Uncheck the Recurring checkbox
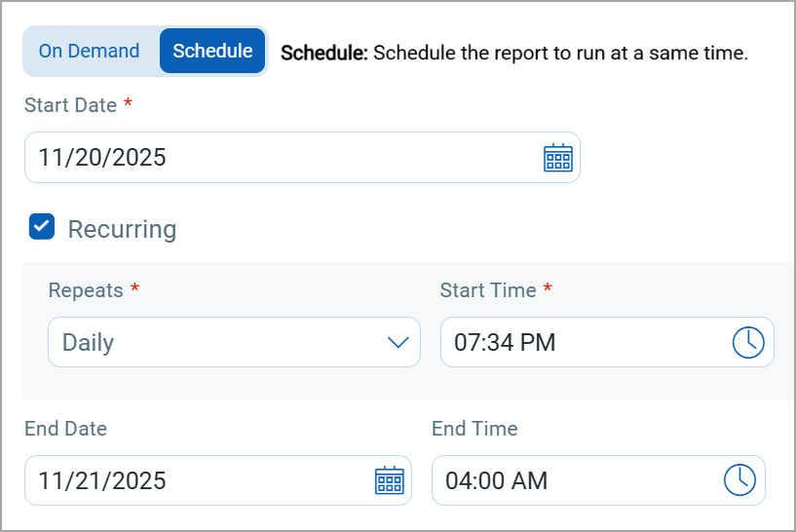The width and height of the screenshot is (796, 532). pos(42,228)
